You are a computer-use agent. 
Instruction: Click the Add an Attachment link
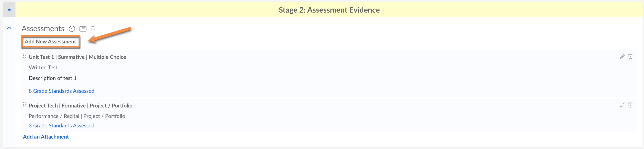point(46,137)
